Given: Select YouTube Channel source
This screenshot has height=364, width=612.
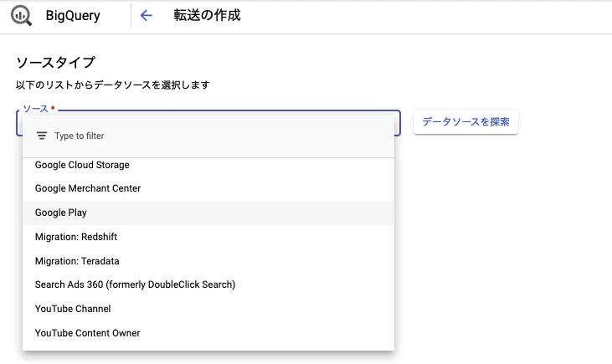Looking at the screenshot, I should coord(208,309).
